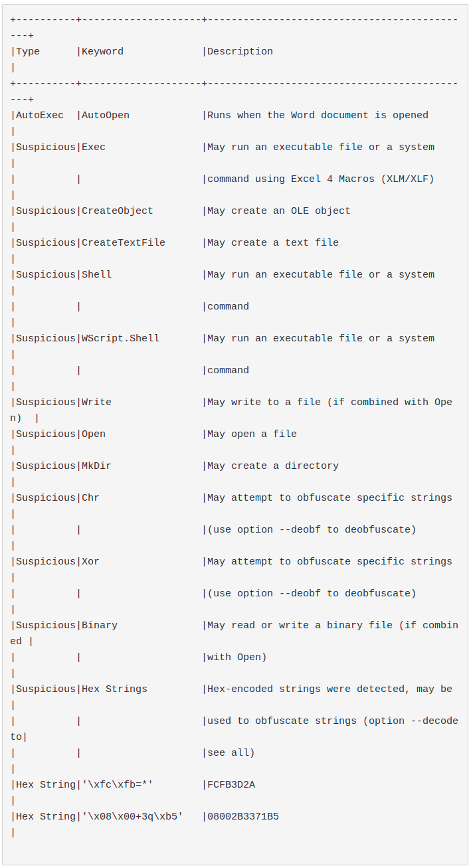Select the CreateObject keyword
Screen dimensions: 471x868
(118, 211)
